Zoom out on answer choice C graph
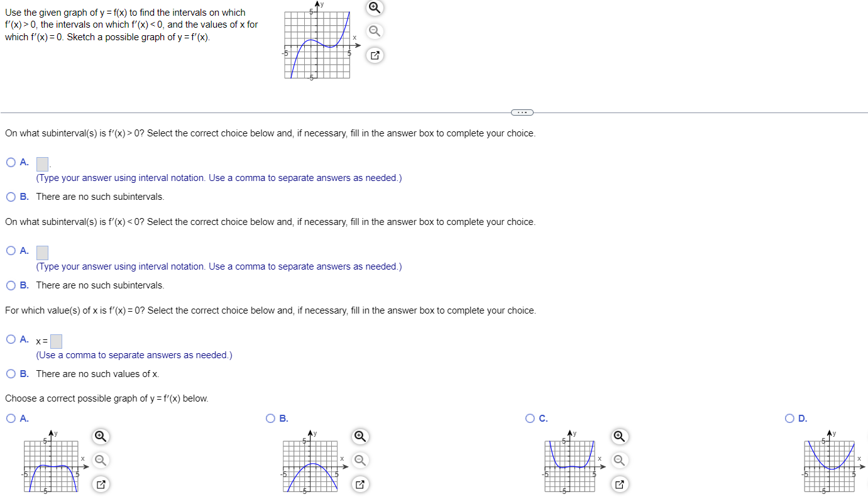Screen dimensions: 868x504 point(620,460)
